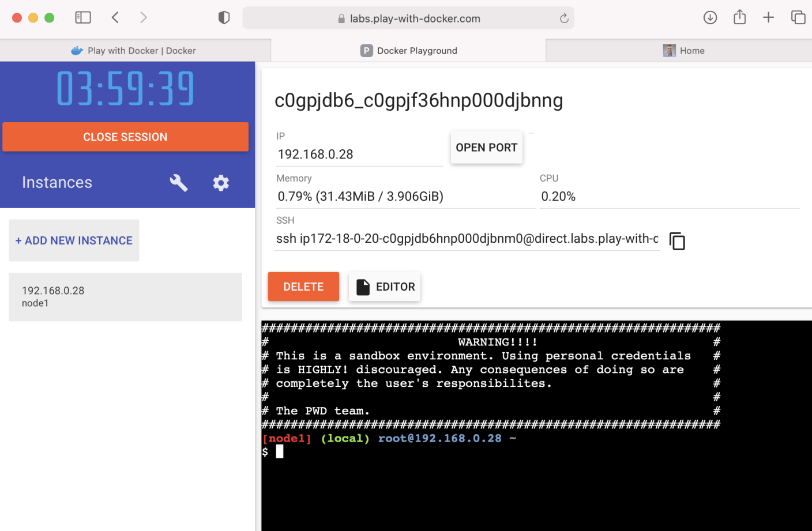Zoom the Safari window with green button
The height and width of the screenshot is (531, 812).
coord(50,18)
